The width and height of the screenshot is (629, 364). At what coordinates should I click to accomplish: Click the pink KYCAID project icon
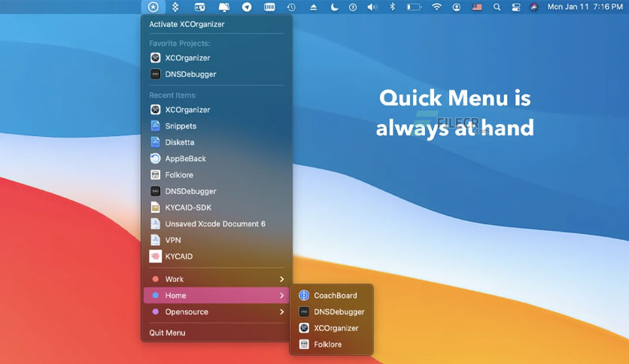[x=155, y=256]
